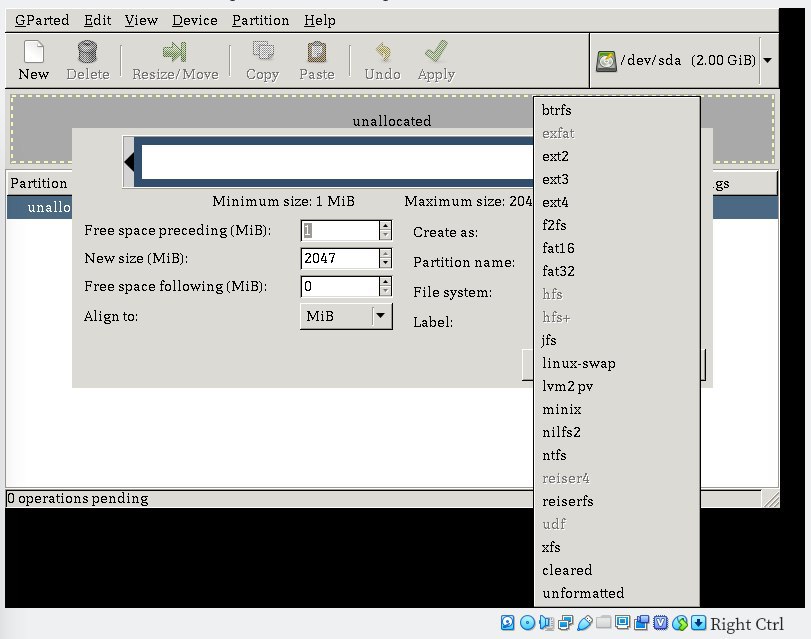Click the Delete partition trash icon

87,52
